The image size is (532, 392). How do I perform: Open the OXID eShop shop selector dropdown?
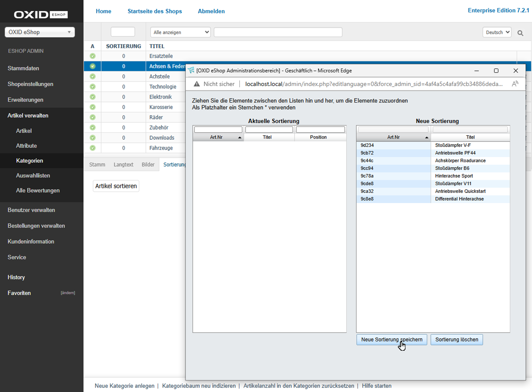(x=40, y=32)
